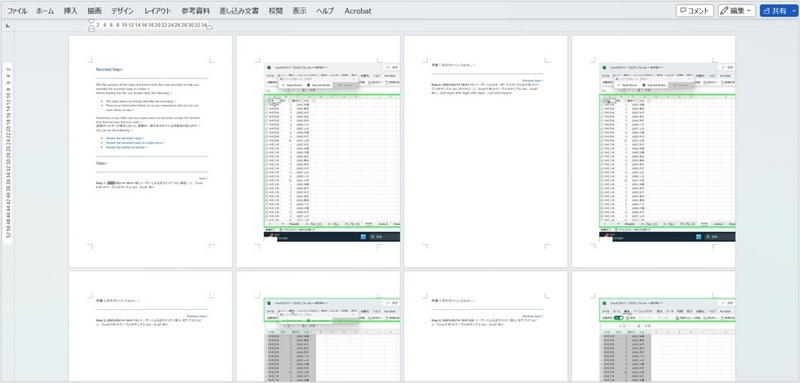This screenshot has width=800, height=383.
Task: Open the 表示 ribbon tab
Action: [299, 11]
